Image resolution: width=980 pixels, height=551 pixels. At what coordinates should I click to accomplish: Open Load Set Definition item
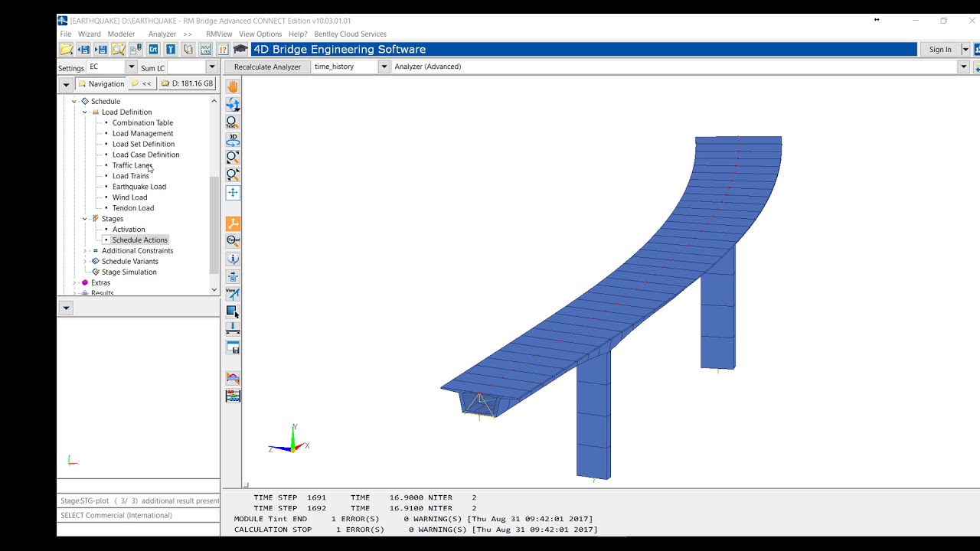(143, 144)
